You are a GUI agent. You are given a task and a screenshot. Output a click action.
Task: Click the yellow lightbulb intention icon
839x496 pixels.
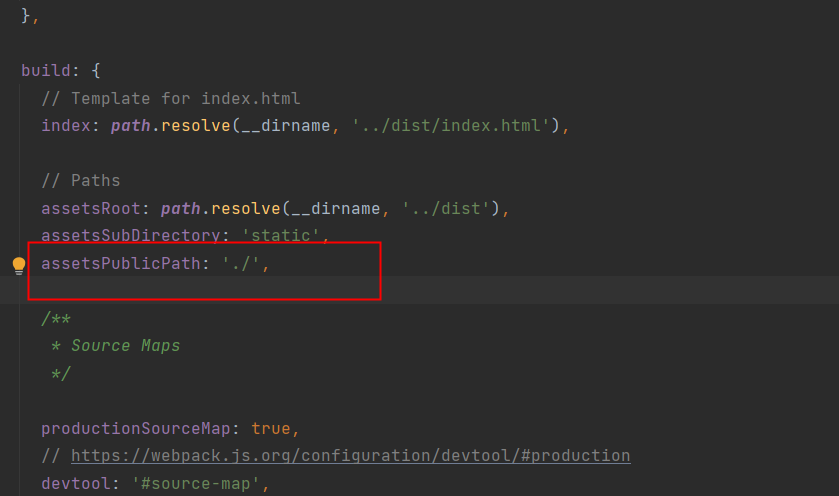tap(19, 265)
